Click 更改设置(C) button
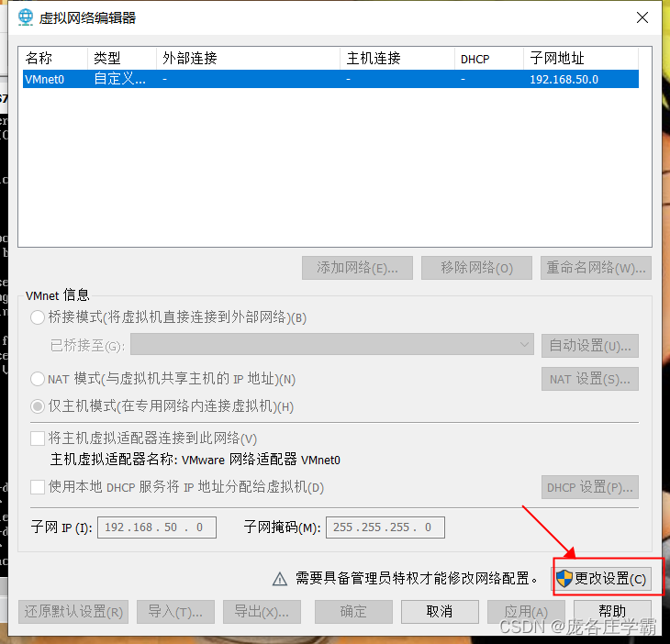 [602, 579]
